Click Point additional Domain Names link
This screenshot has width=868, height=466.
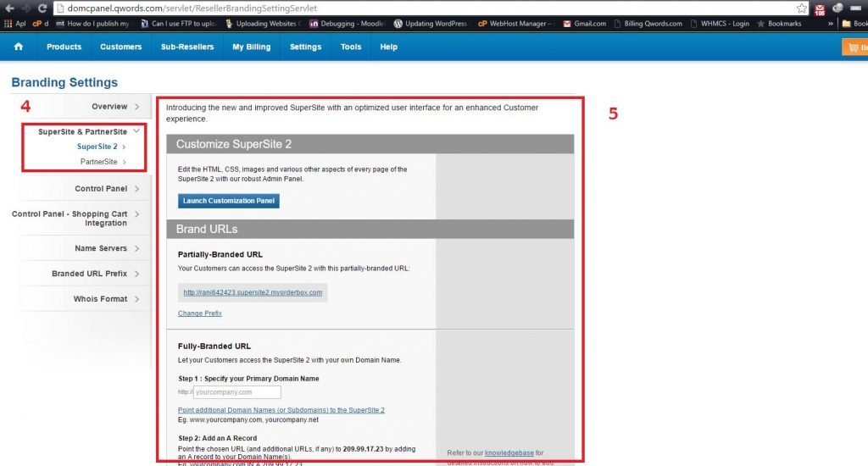281,410
